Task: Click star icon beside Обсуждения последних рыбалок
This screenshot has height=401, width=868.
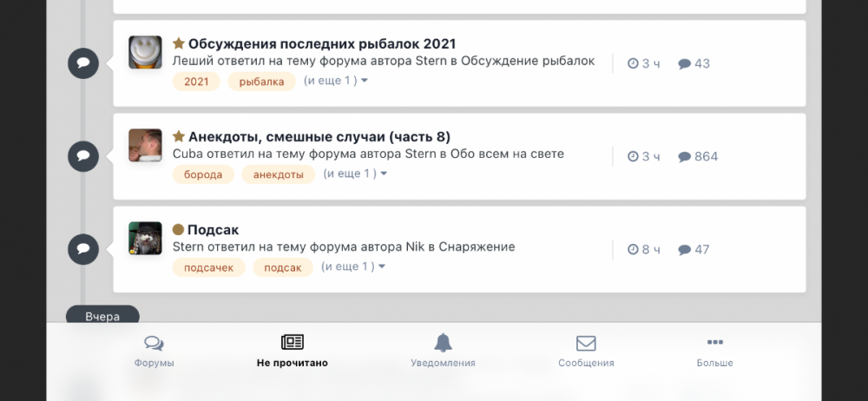Action: coord(178,43)
